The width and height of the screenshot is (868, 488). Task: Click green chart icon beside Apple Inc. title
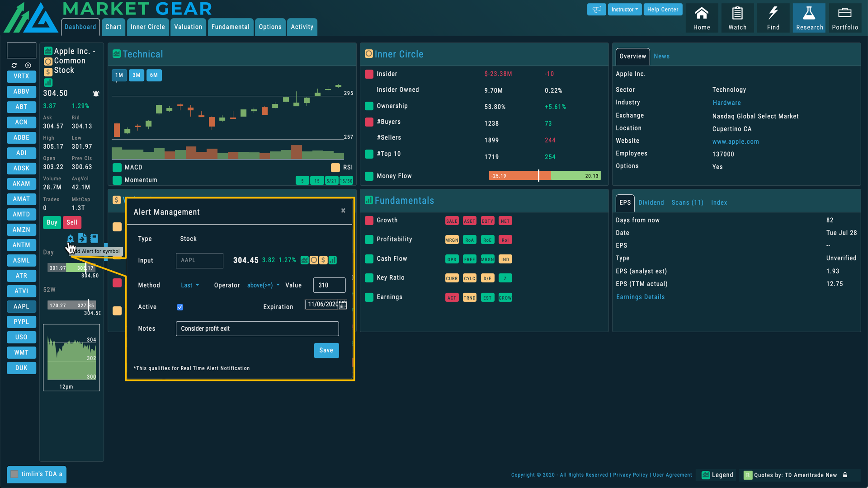coord(48,52)
